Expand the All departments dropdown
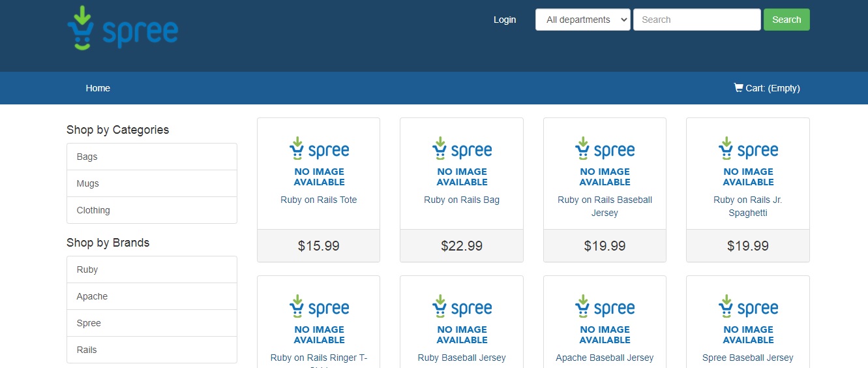The width and height of the screenshot is (868, 368). point(582,20)
